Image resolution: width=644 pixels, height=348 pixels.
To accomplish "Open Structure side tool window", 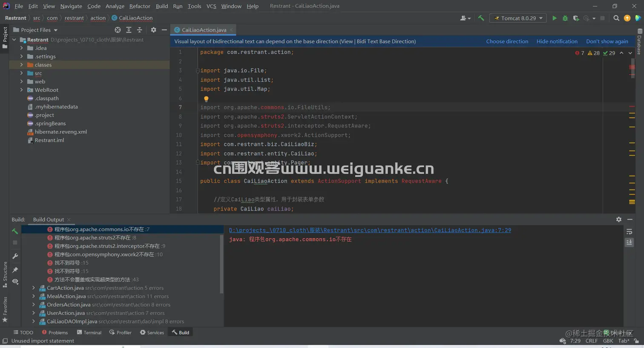I will tap(5, 274).
